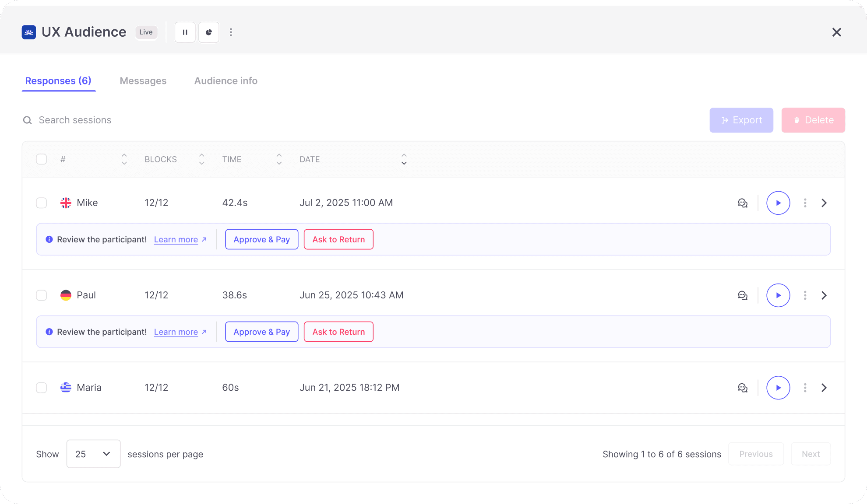Open the chat icon in Mike's row
867x504 pixels.
(743, 203)
